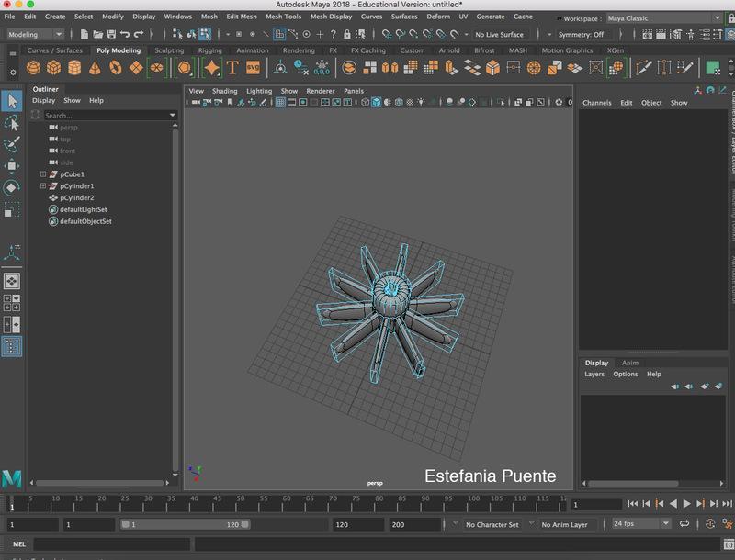Choose the Move tool in toolbox
735x560 pixels.
point(12,166)
